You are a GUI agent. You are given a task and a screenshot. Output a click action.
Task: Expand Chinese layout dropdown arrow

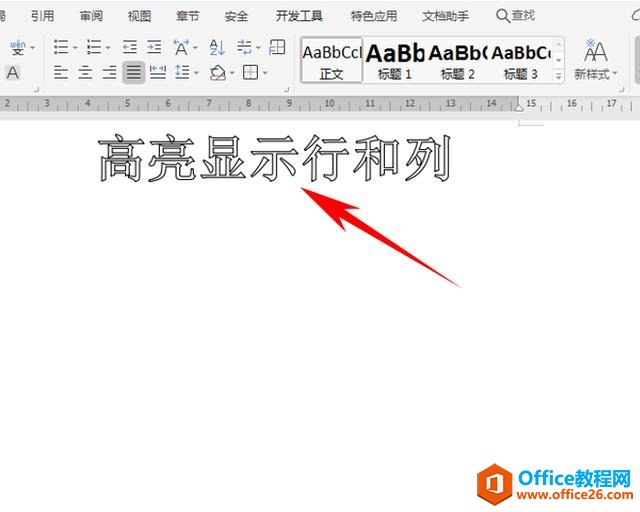tap(196, 48)
